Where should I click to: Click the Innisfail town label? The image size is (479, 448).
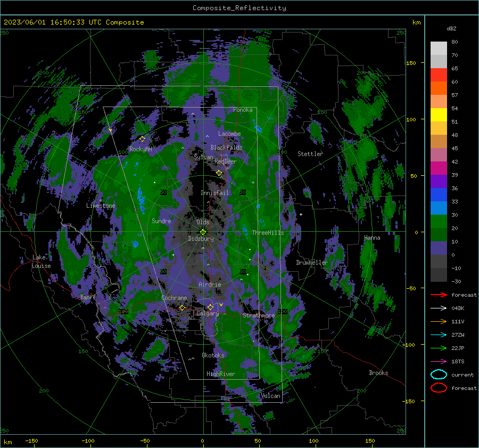(x=214, y=193)
